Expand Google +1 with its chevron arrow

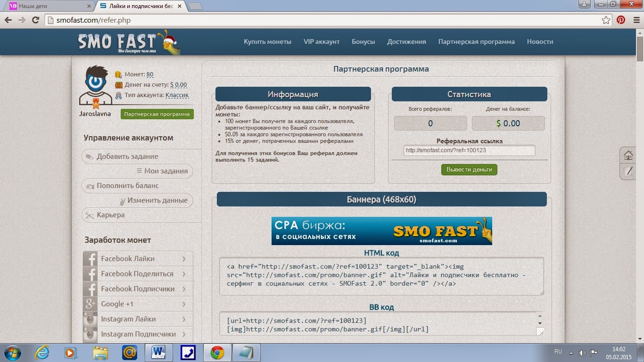point(184,304)
